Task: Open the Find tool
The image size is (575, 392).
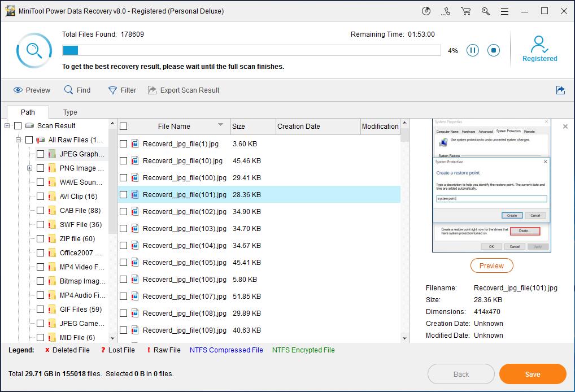Action: pos(77,90)
